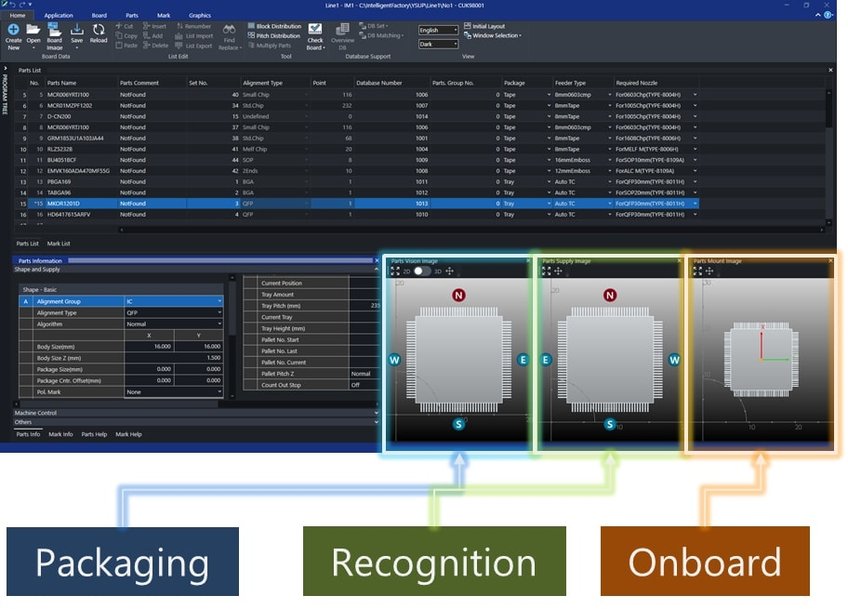Fit view icon in Parts Mount Image
This screenshot has height=609, width=848.
point(698,271)
